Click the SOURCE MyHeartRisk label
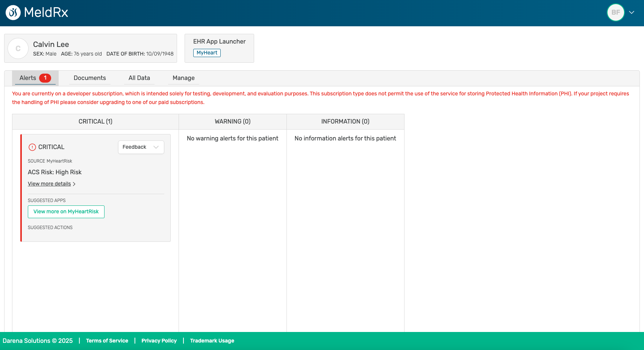Screen dimensions: 644x350 tap(50, 161)
